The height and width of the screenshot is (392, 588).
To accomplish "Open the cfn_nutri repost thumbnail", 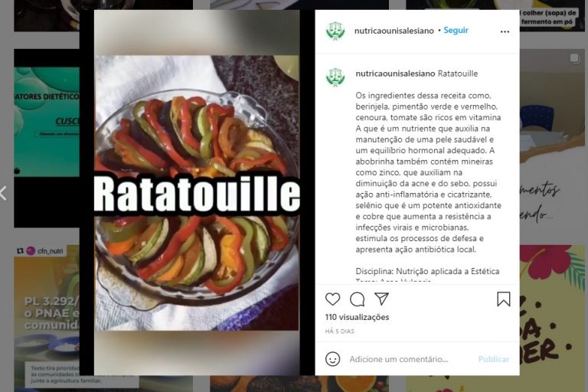I will click(x=47, y=318).
